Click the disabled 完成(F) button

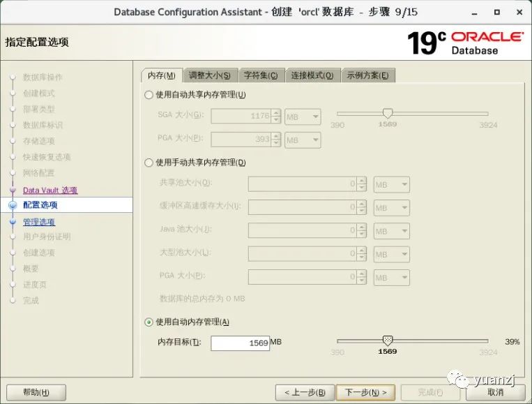point(430,392)
